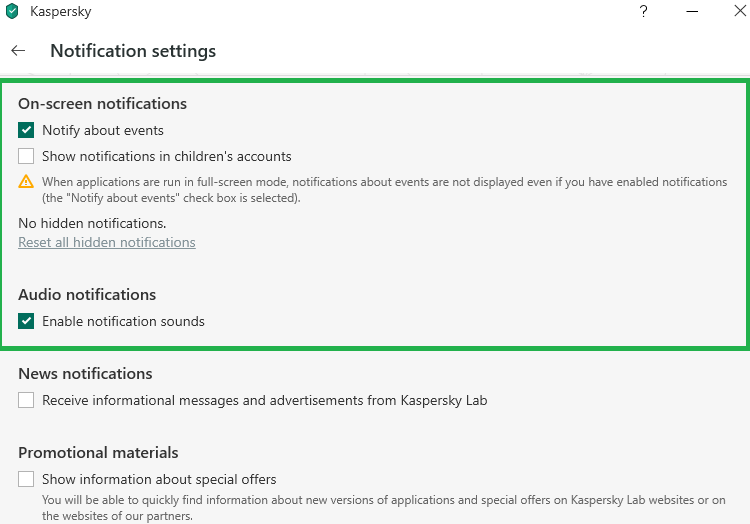Click the Notification settings page title
This screenshot has width=750, height=524.
[x=133, y=50]
